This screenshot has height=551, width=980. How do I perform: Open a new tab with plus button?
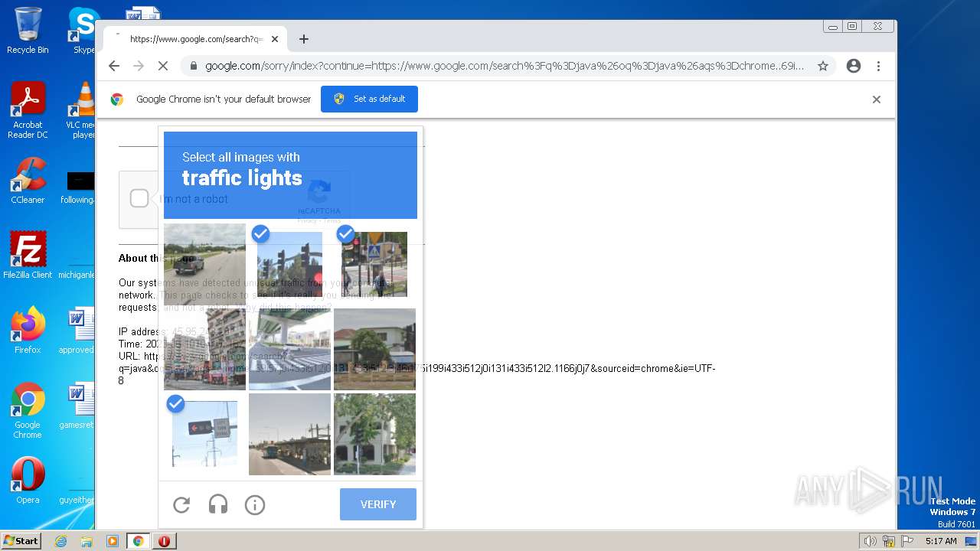pos(304,39)
